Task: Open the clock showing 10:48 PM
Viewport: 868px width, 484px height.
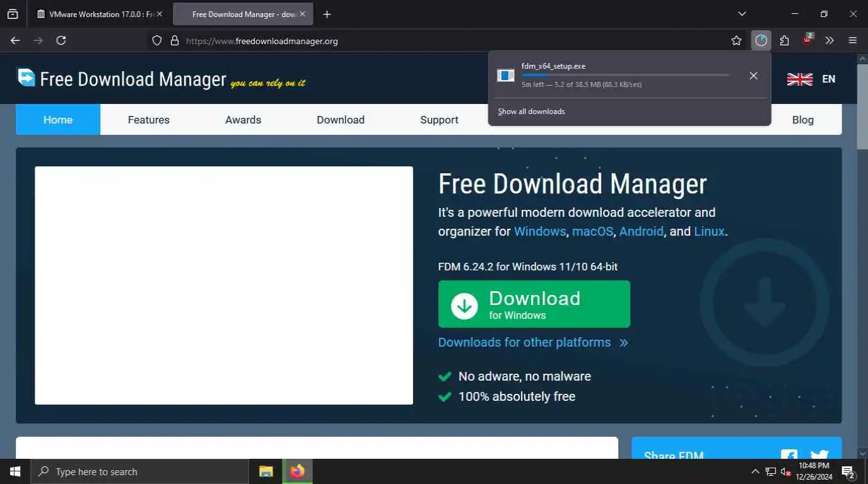Action: 814,471
